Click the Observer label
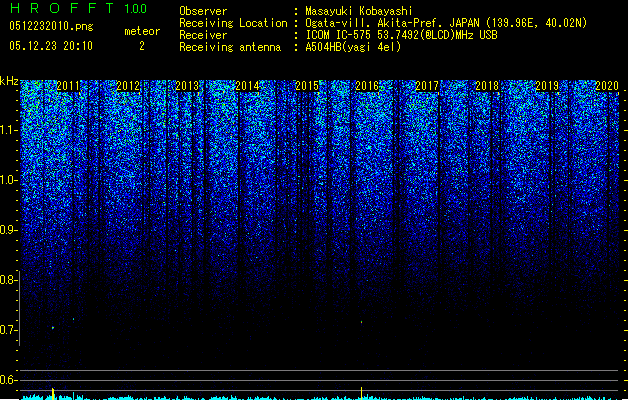629x400 pixels. (203, 11)
